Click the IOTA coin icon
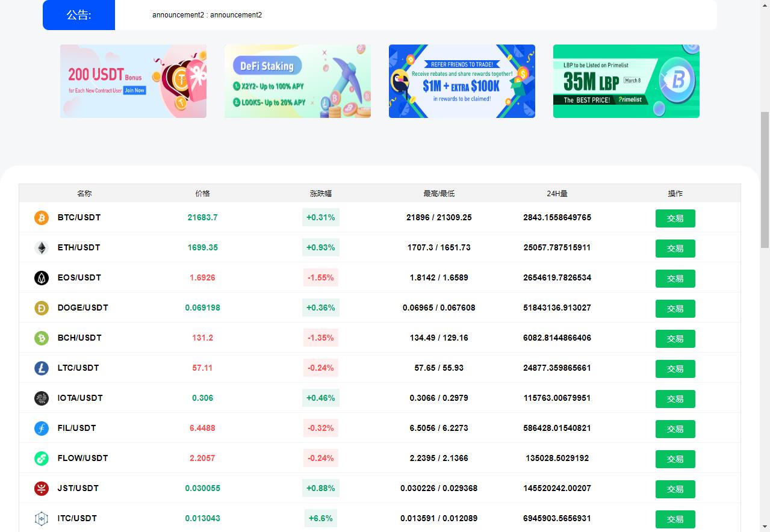Screen dimensions: 770x532 (42, 398)
